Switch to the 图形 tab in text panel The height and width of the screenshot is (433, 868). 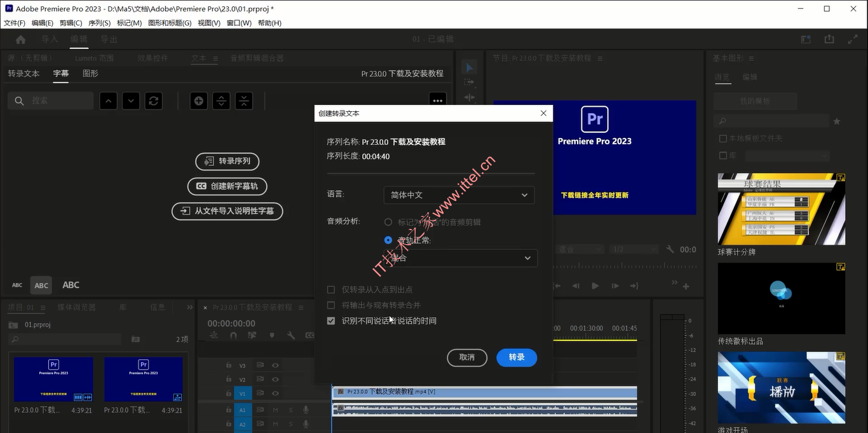(90, 74)
